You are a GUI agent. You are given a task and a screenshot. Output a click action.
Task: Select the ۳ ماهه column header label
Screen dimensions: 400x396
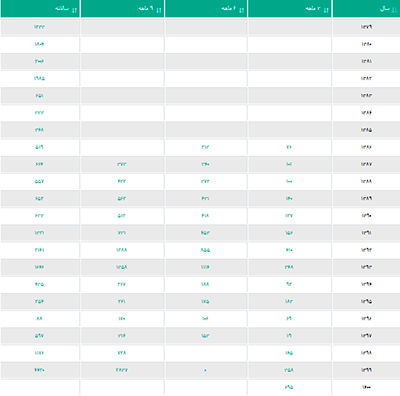click(x=312, y=9)
